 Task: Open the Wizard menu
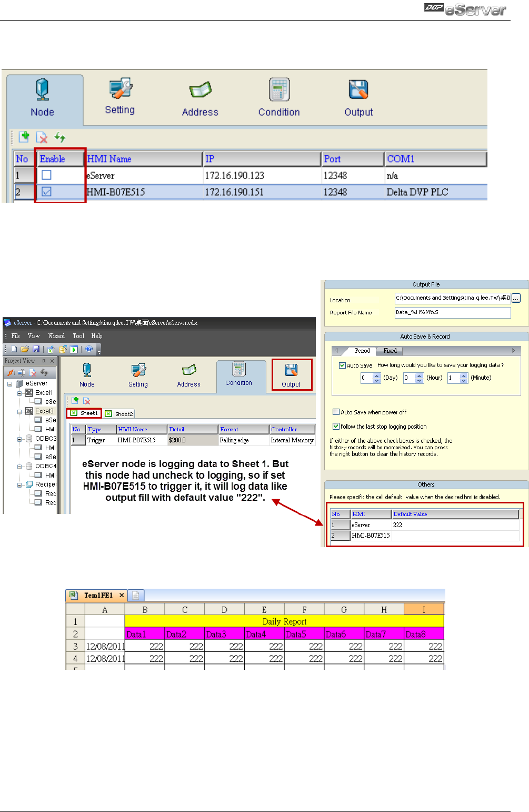56,336
